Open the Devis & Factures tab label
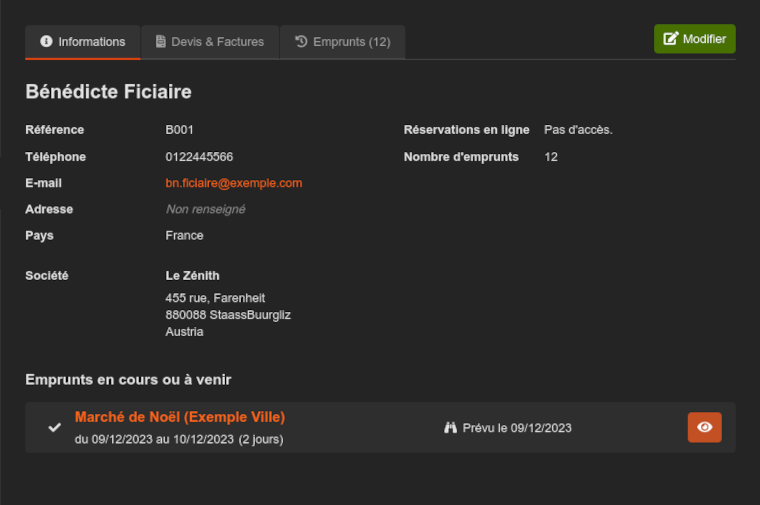The height and width of the screenshot is (505, 760). point(218,42)
